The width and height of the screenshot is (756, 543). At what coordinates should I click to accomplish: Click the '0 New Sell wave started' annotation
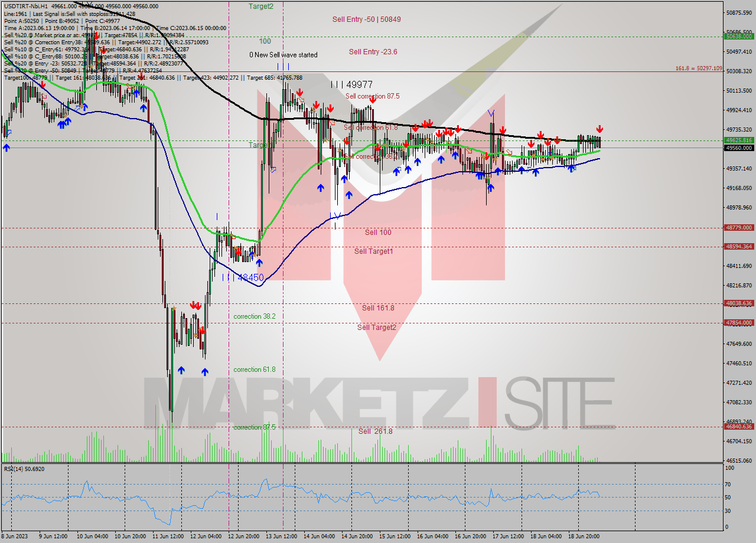(283, 55)
